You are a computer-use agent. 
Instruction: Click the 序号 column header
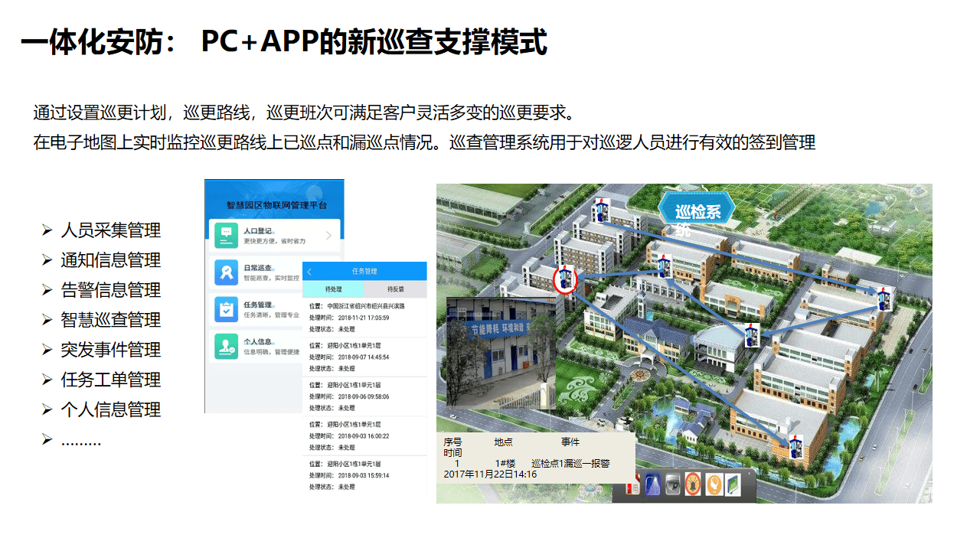coord(453,442)
